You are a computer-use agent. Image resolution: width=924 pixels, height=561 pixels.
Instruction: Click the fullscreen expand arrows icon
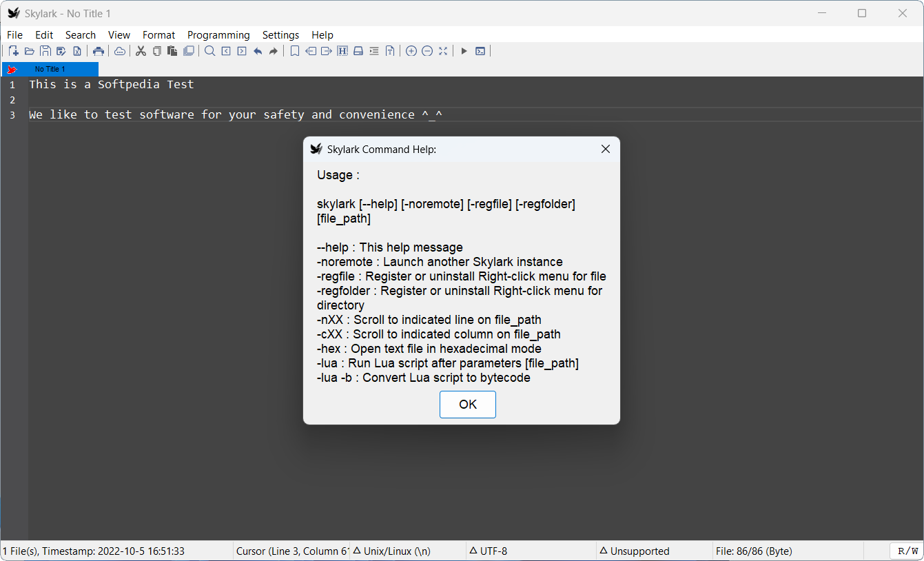(443, 51)
